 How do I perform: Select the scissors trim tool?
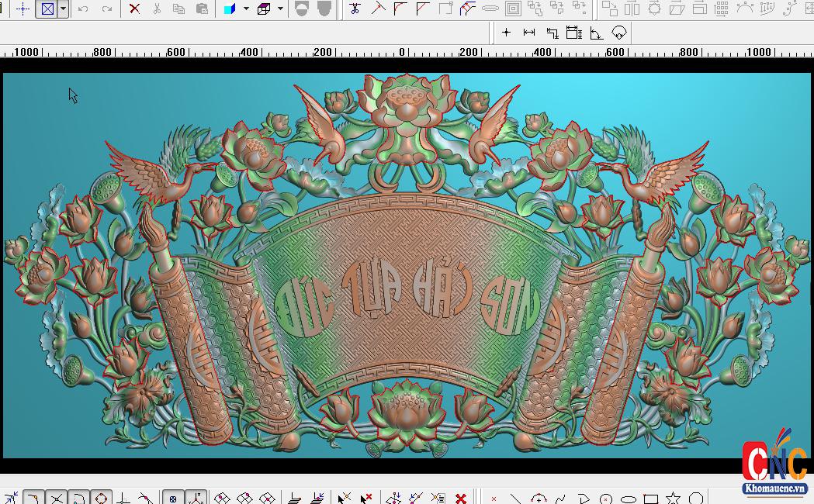click(x=355, y=9)
